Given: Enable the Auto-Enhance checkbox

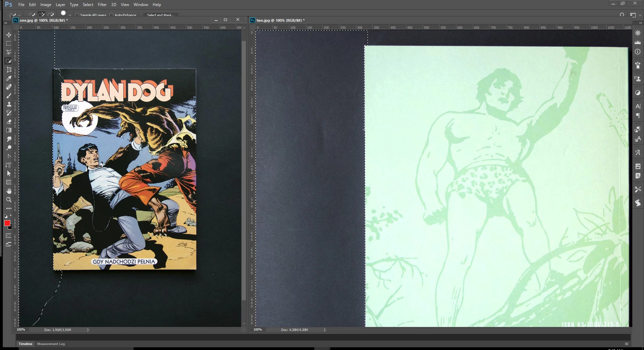Looking at the screenshot, I should pos(112,15).
